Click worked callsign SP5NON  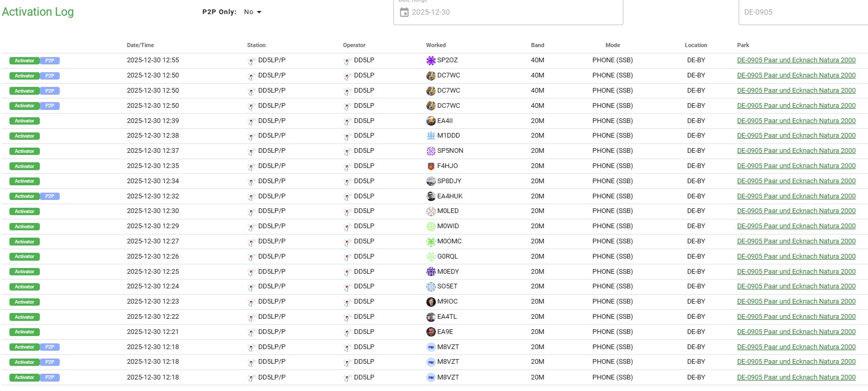(450, 151)
